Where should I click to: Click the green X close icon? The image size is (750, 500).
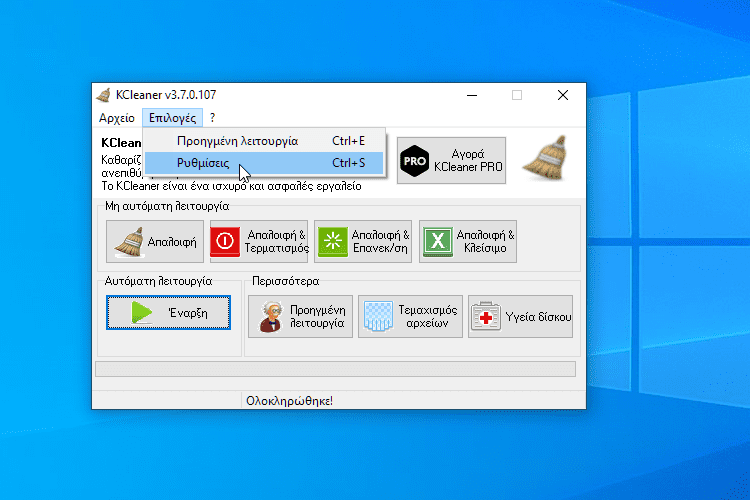[x=438, y=242]
